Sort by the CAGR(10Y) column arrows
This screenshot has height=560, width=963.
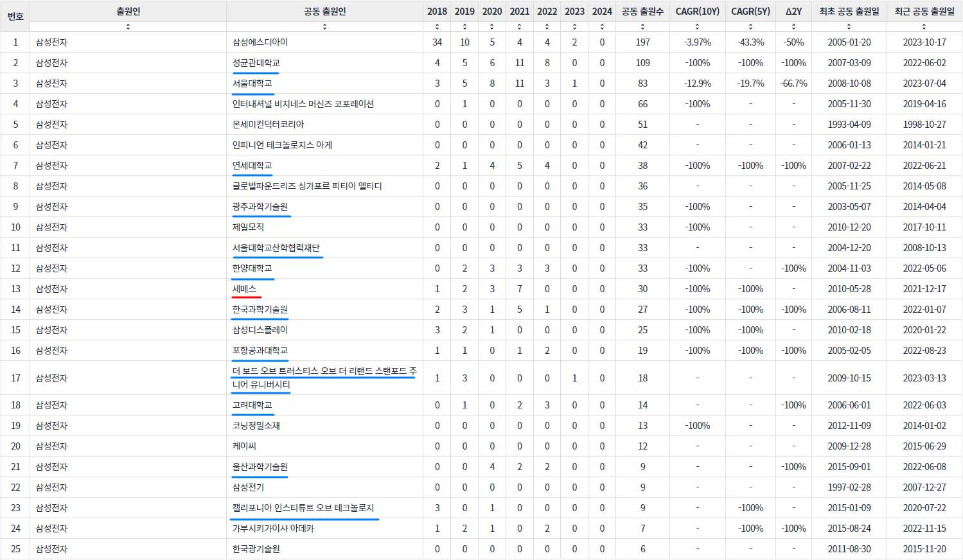(x=697, y=27)
